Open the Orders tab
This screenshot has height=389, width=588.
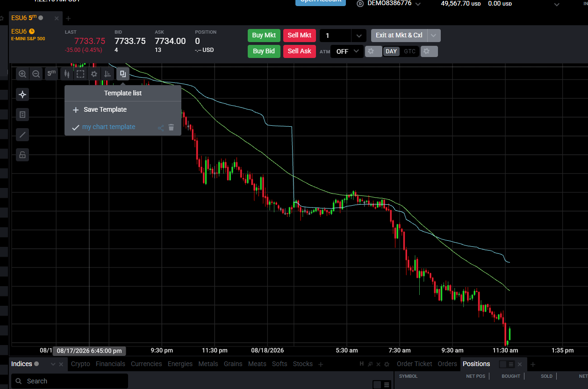tap(447, 364)
